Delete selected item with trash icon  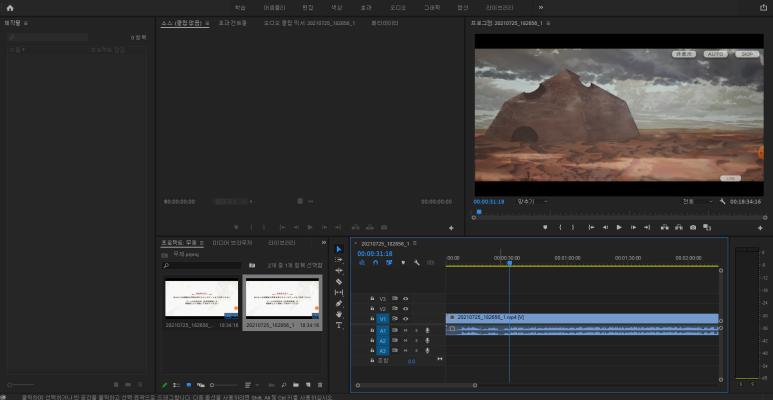pos(319,385)
